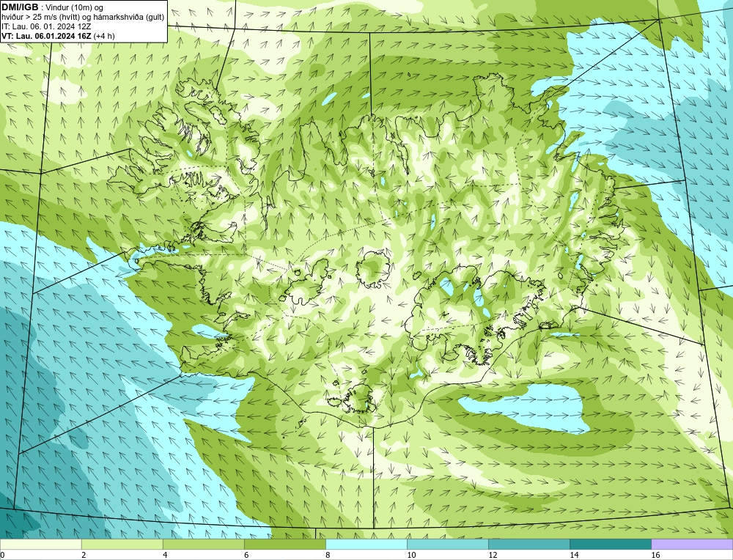
Task: Click the legend scale label "2"
Action: pos(84,555)
